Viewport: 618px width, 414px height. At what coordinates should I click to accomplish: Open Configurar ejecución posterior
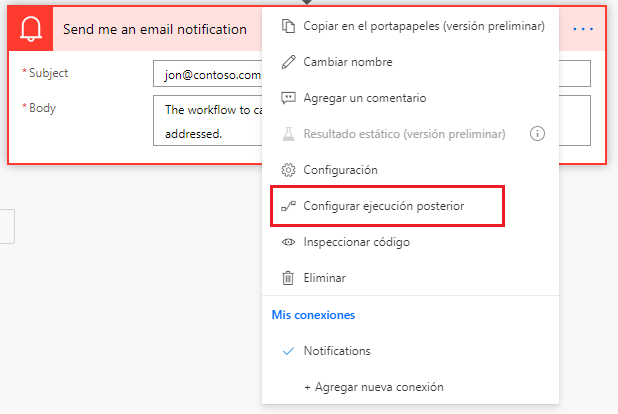(383, 206)
